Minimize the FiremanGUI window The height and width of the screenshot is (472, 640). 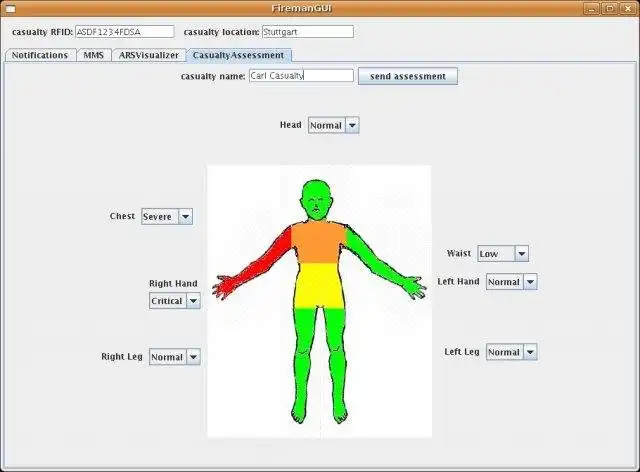(591, 8)
